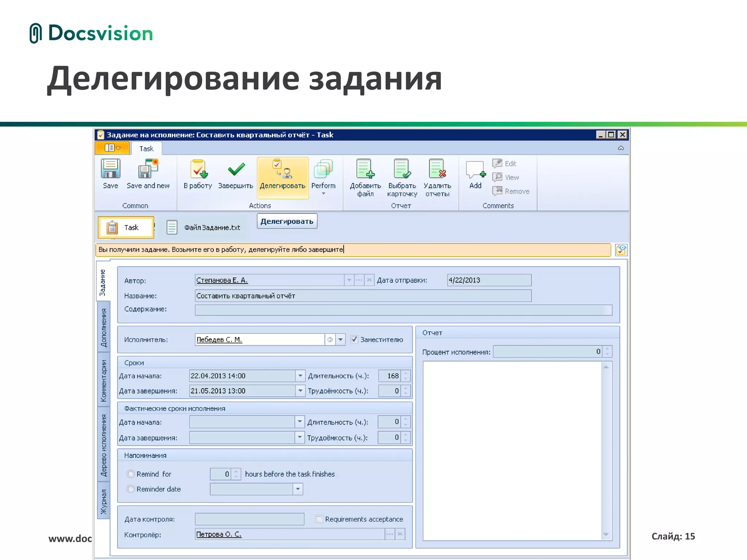Toggle the 'Заместителю' checkbox
The image size is (747, 560).
tap(354, 339)
